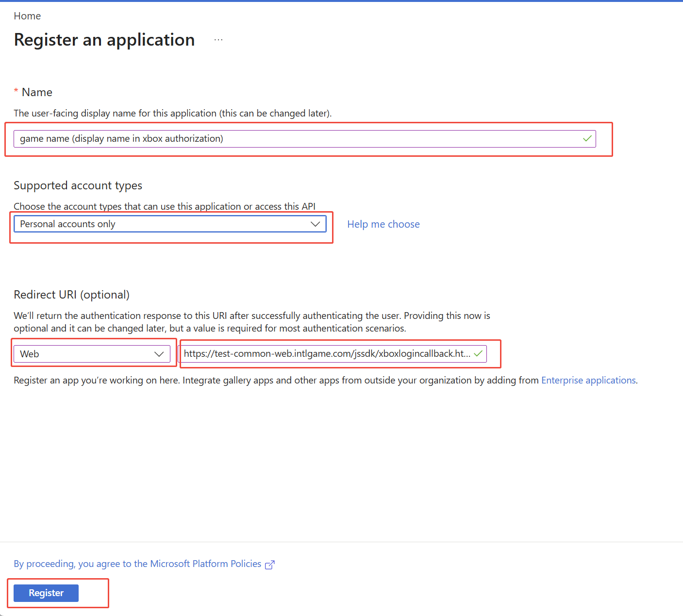Go to the Home breadcrumb
The height and width of the screenshot is (616, 683).
click(27, 16)
